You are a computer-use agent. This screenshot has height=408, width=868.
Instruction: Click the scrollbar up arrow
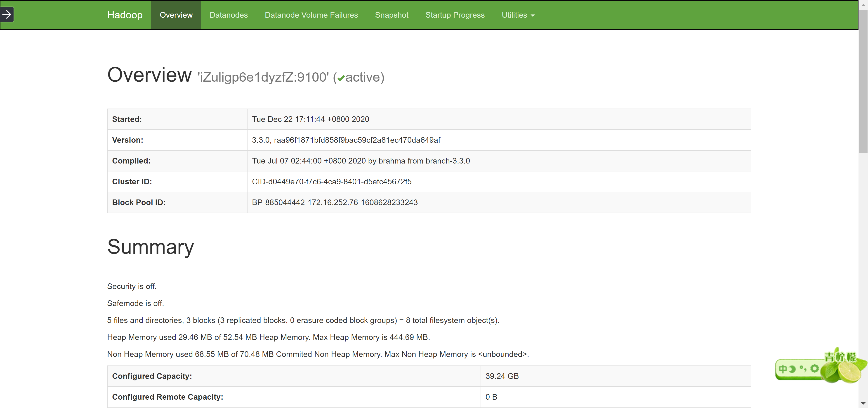click(863, 5)
